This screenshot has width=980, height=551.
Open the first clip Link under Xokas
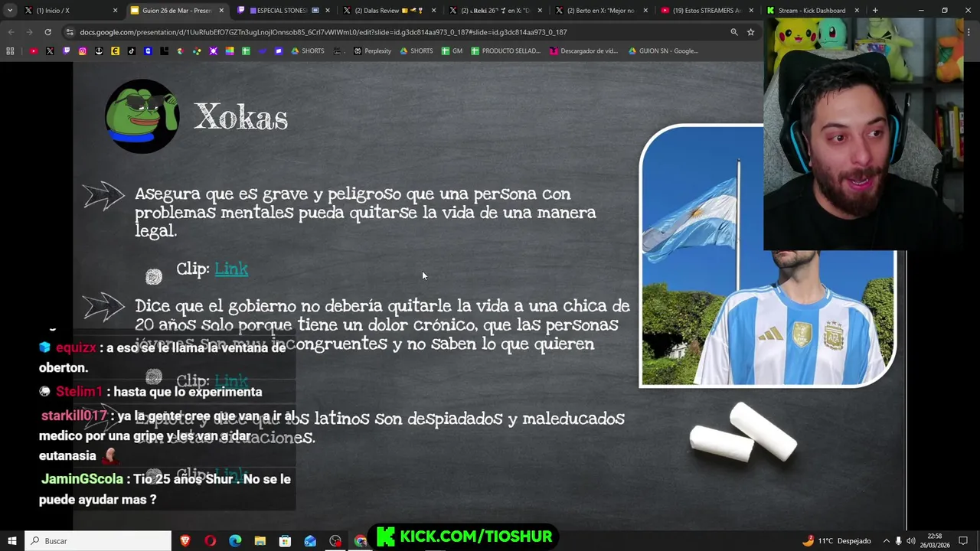[231, 269]
